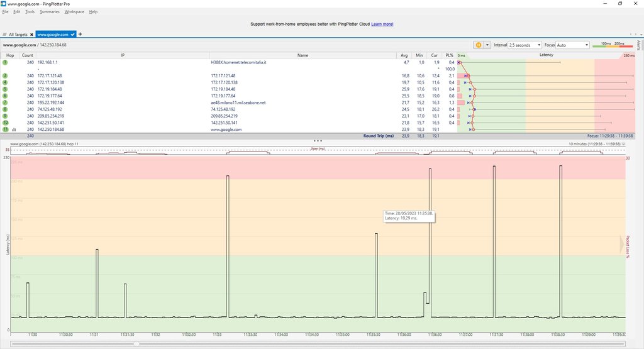Expand the Focus Auto dropdown
The width and height of the screenshot is (644, 349).
point(572,45)
